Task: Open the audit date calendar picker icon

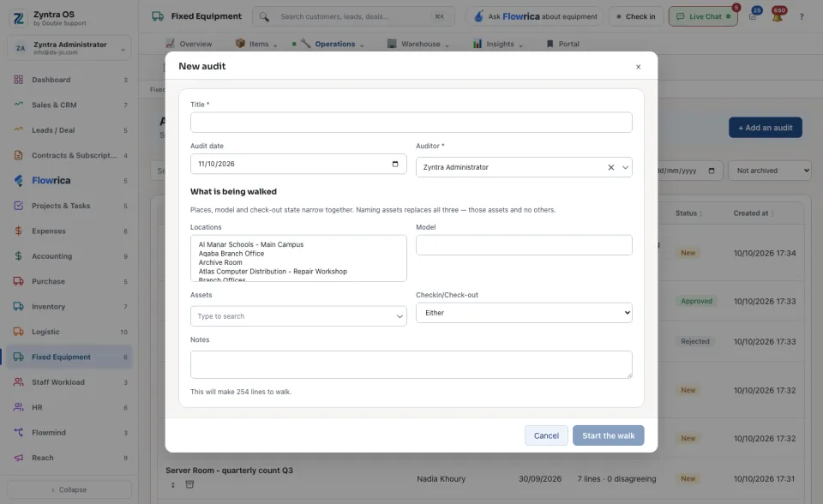Action: coord(395,164)
